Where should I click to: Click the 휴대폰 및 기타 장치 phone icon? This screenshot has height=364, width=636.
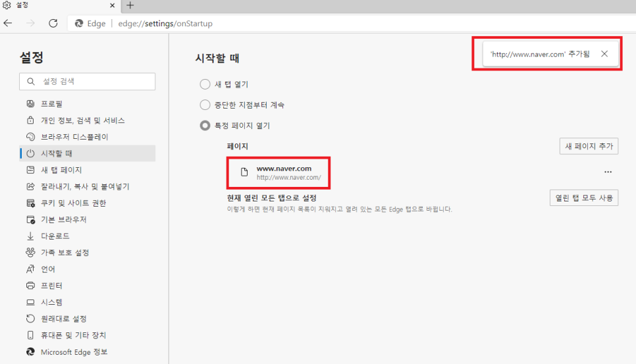[30, 335]
